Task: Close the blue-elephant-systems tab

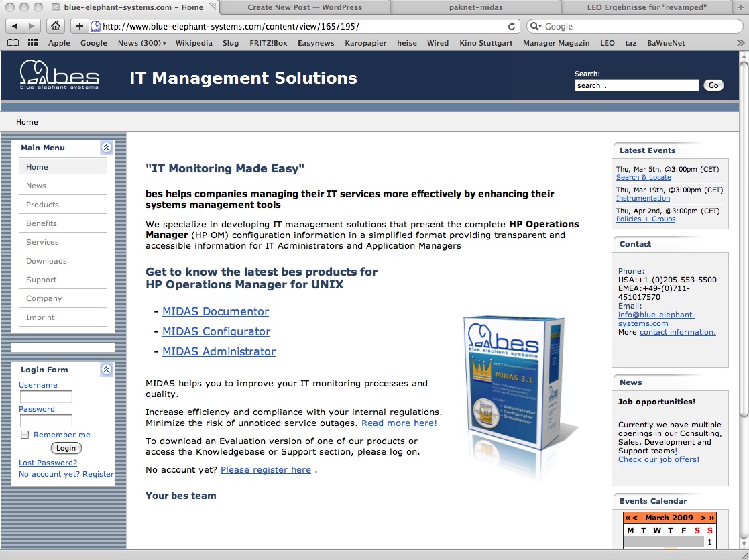Action: 56,7
